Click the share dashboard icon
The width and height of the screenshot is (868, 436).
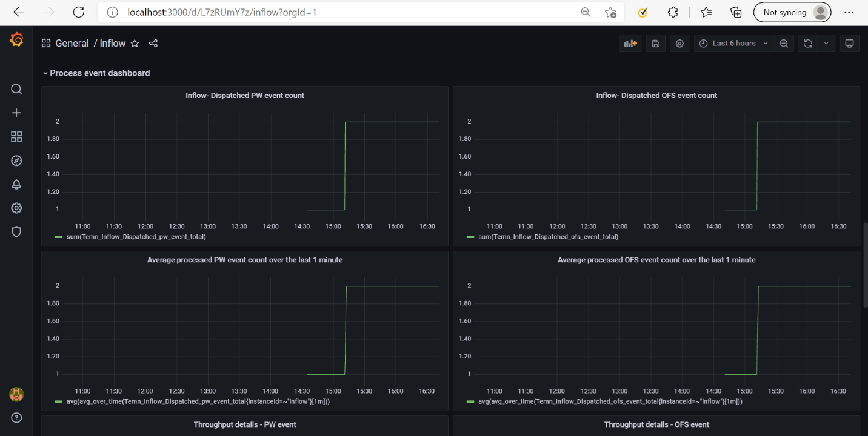pyautogui.click(x=153, y=44)
